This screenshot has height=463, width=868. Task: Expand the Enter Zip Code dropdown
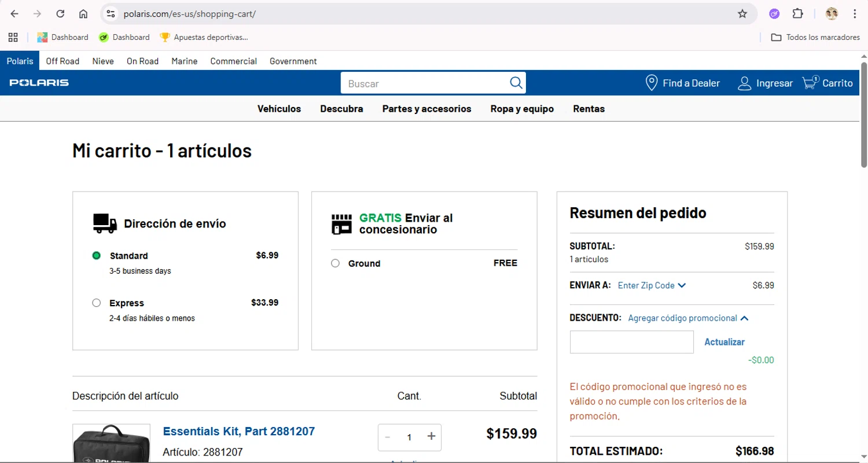pyautogui.click(x=652, y=285)
